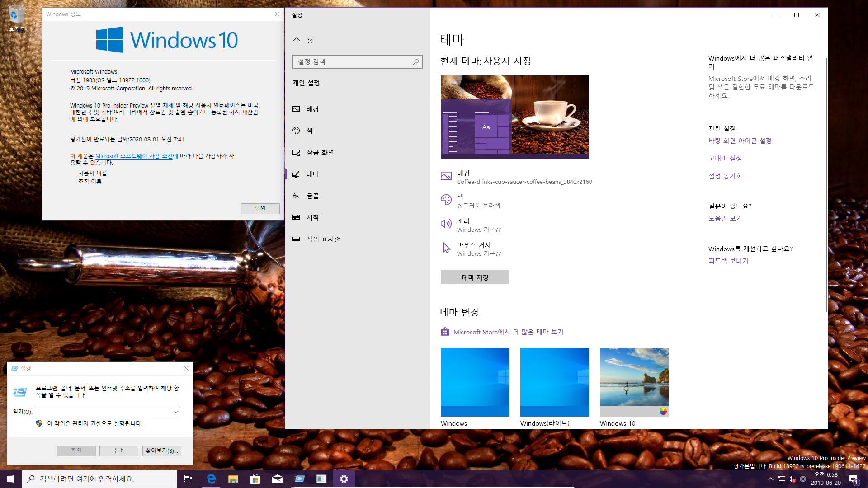Open the Windows Start button
The width and height of the screenshot is (868, 488).
point(11,479)
